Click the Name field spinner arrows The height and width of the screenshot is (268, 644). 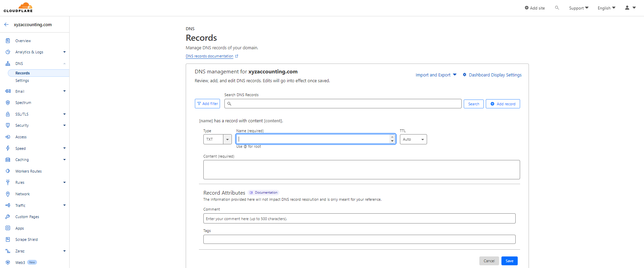pos(392,139)
